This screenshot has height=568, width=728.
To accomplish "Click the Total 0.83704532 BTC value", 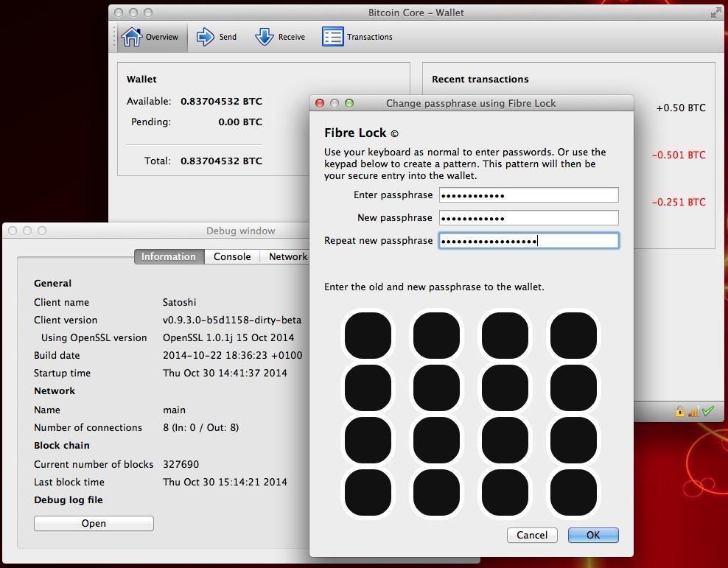I will (222, 161).
